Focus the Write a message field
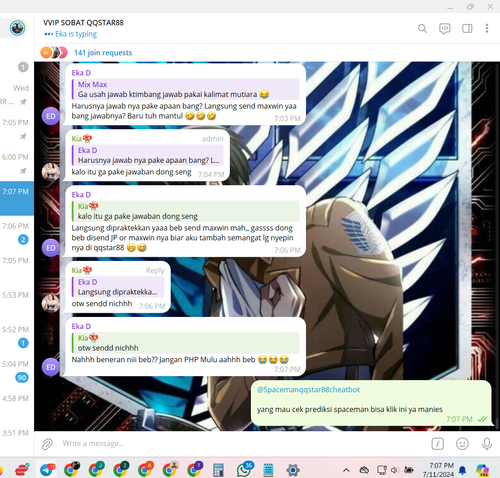500x478 pixels. [x=243, y=444]
